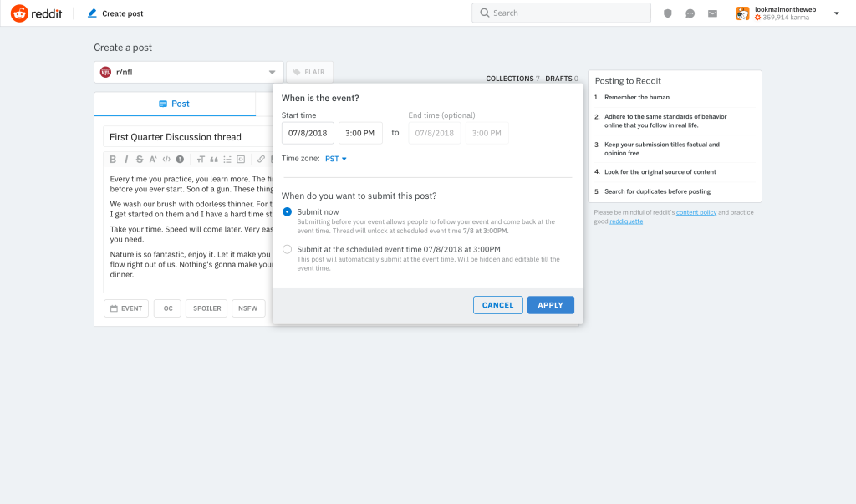Expand the user account menu arrow
Image resolution: width=856 pixels, height=504 pixels.
[x=836, y=13]
